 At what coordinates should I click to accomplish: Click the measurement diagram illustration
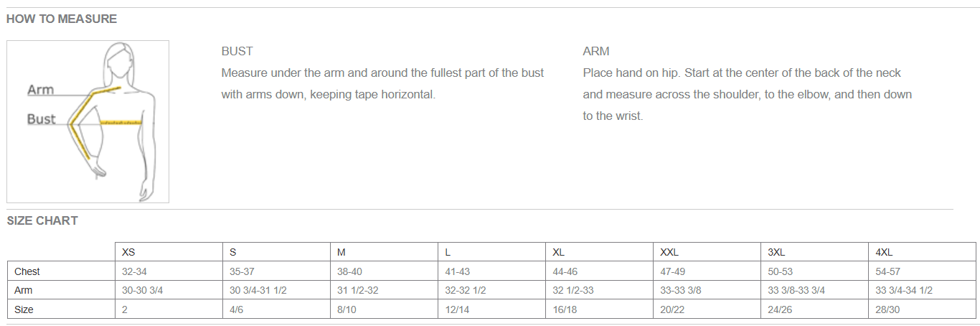point(88,121)
